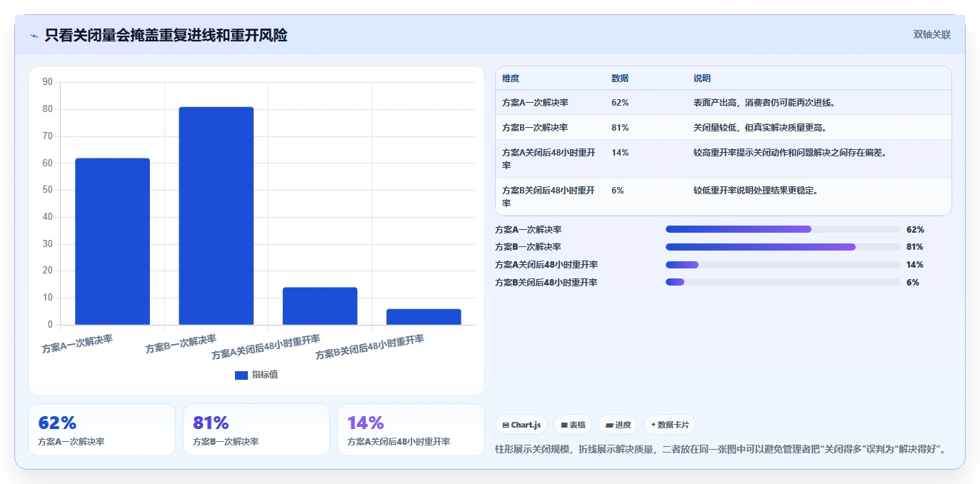
Task: Click the 方案A一次解决率 bar in chart
Action: tap(112, 241)
